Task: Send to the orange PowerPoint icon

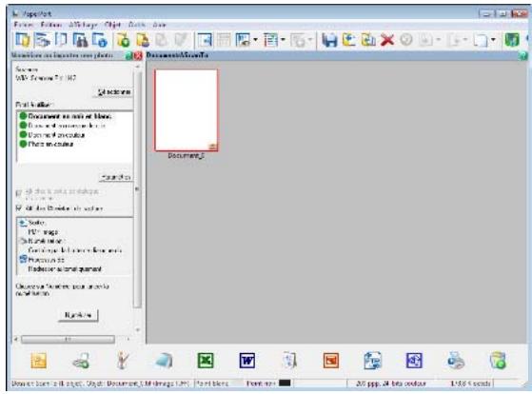Action: 331,361
